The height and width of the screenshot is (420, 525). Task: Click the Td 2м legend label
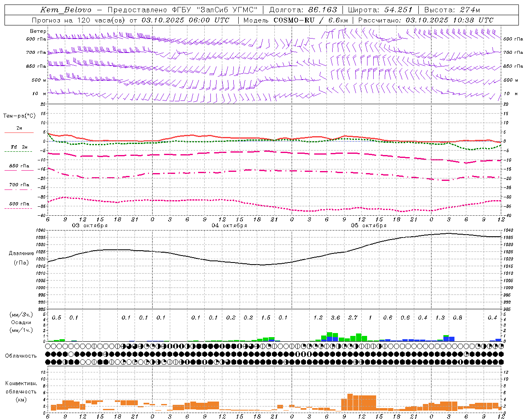pos(19,147)
